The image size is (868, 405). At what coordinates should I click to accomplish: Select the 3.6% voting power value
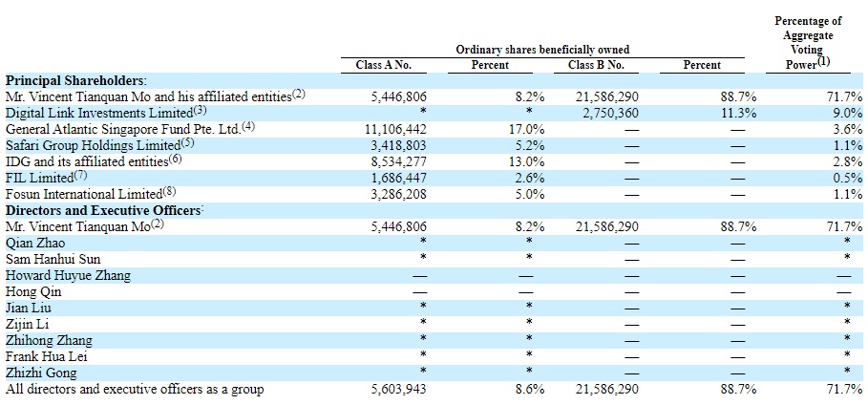(x=850, y=129)
